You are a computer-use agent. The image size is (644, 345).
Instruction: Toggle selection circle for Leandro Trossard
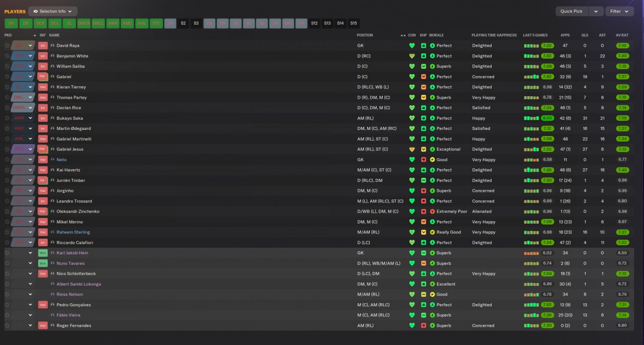[x=7, y=201]
